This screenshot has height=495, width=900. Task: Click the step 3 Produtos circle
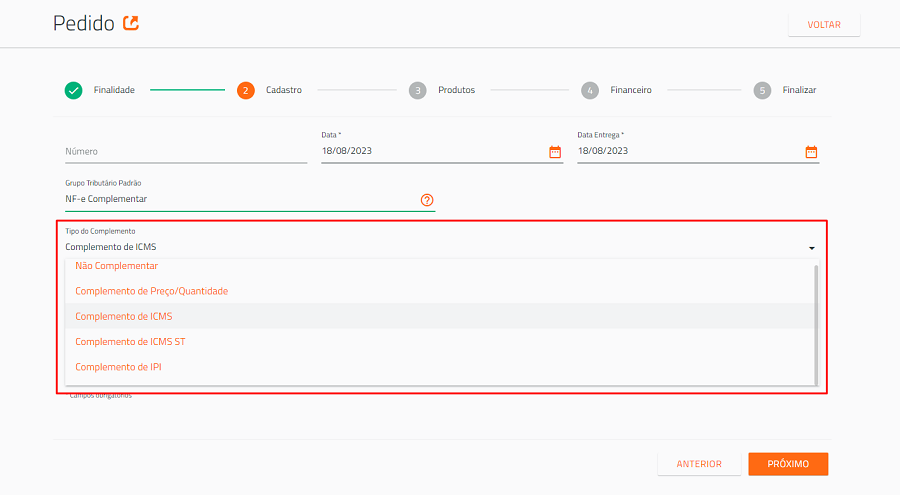click(x=418, y=90)
